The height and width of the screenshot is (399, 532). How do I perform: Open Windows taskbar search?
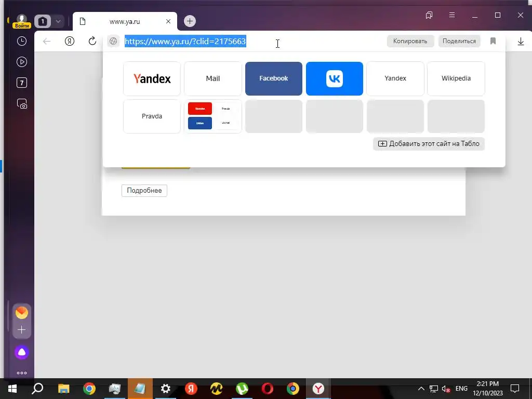point(37,389)
